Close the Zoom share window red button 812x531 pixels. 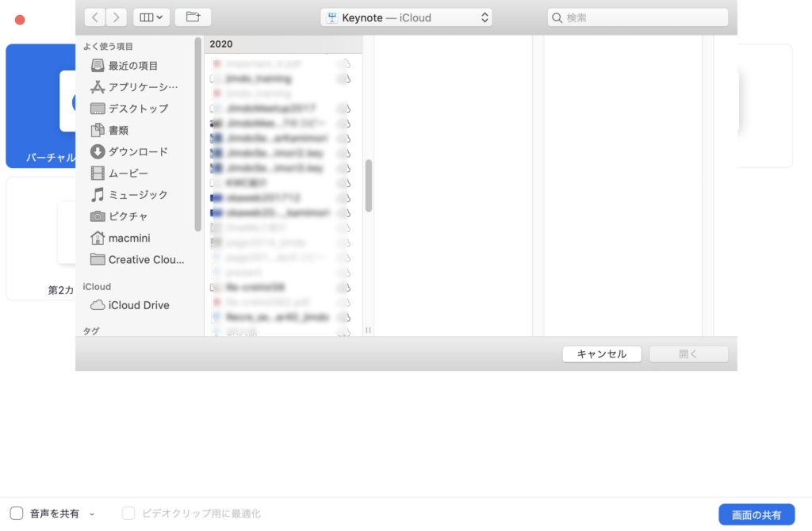pyautogui.click(x=20, y=20)
